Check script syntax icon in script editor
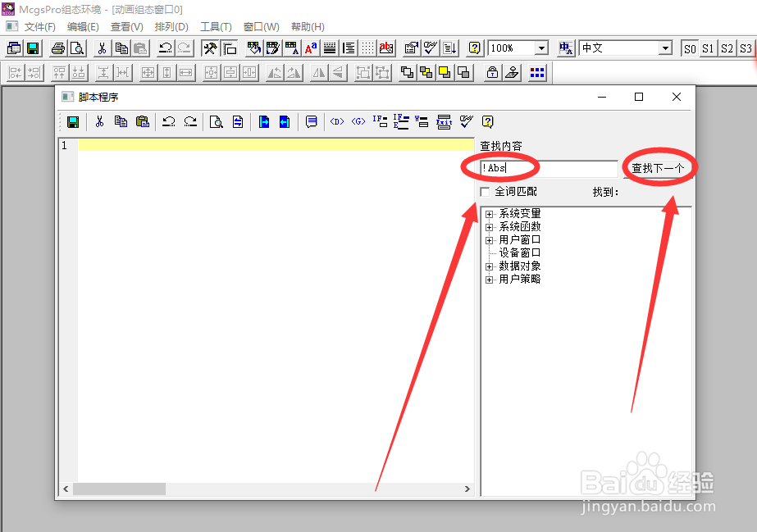 467,121
